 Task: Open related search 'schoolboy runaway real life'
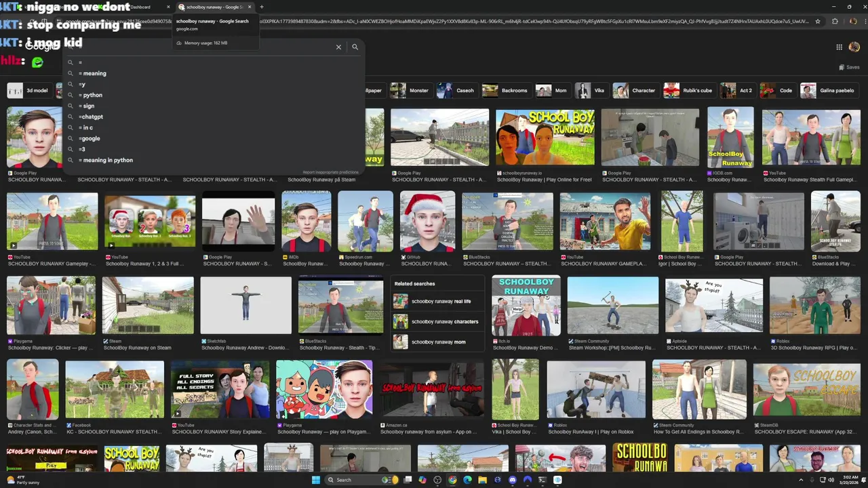[x=437, y=302]
